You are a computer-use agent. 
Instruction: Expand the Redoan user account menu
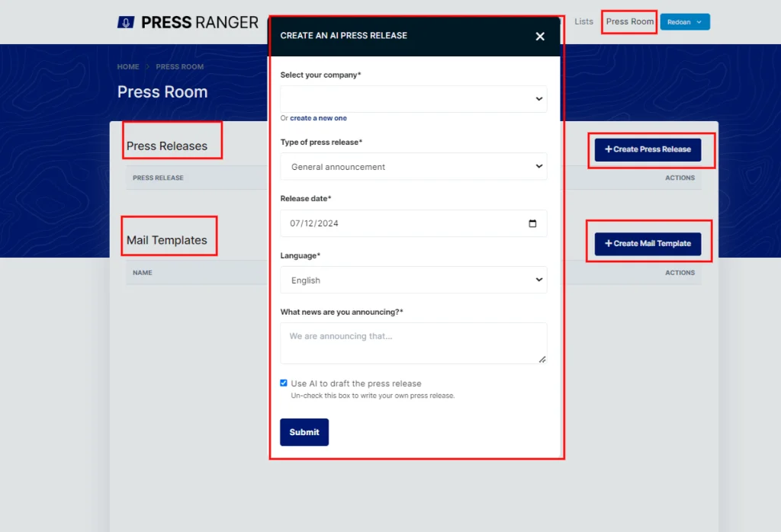pyautogui.click(x=684, y=22)
